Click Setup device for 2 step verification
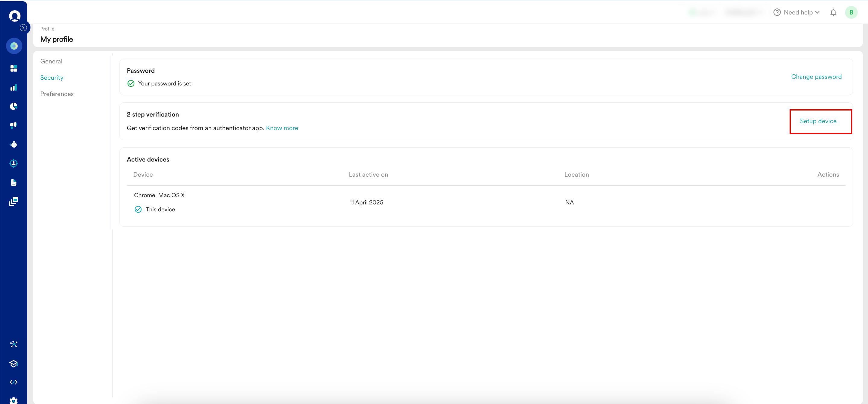This screenshot has width=868, height=404. (x=818, y=121)
